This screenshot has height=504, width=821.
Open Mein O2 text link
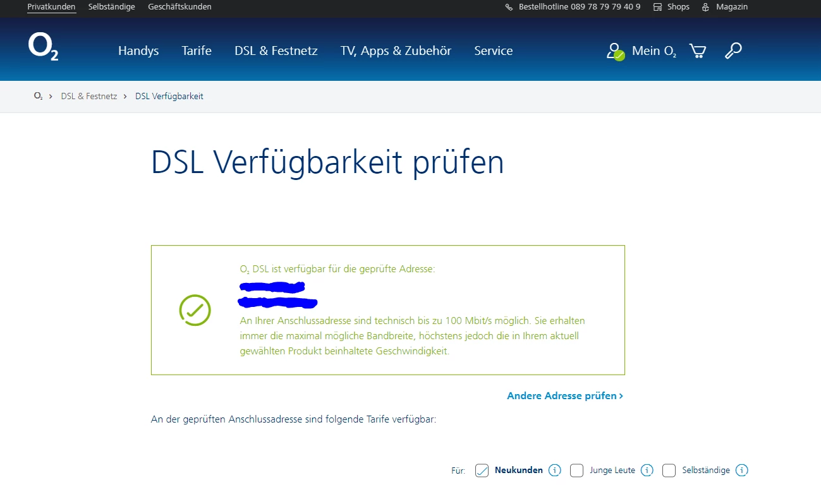[654, 52]
